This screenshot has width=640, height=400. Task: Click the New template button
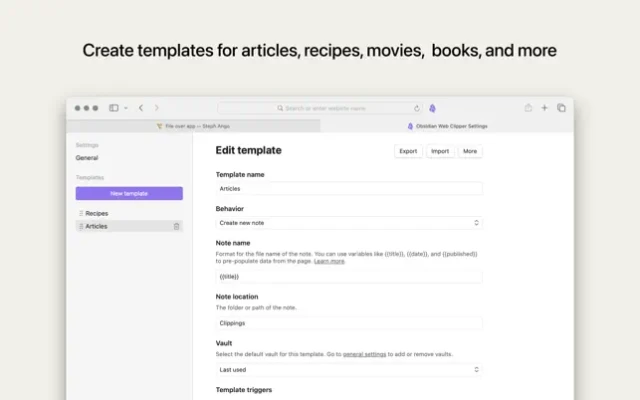(129, 193)
